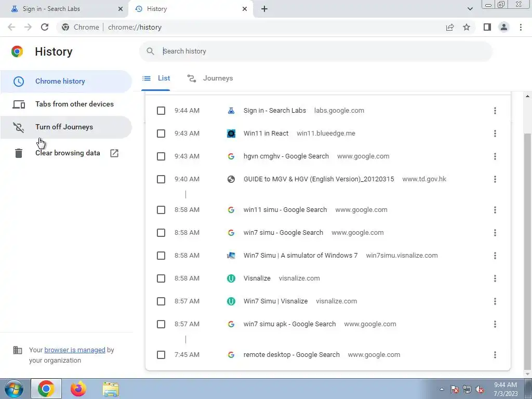Image resolution: width=532 pixels, height=399 pixels.
Task: Open actions menu for Visnalize entry
Action: [x=495, y=278]
